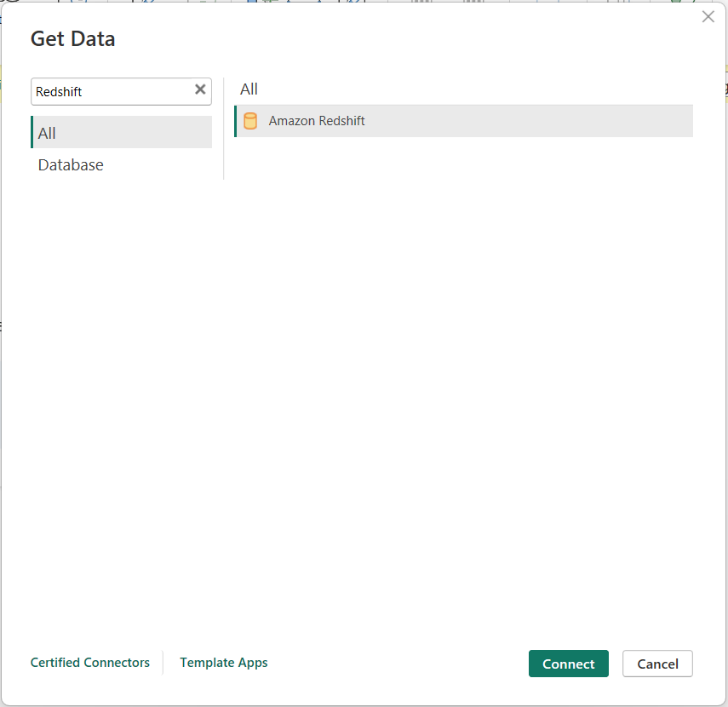Clear the Redshift text from the search box
Image resolution: width=728 pixels, height=707 pixels.
tap(200, 89)
